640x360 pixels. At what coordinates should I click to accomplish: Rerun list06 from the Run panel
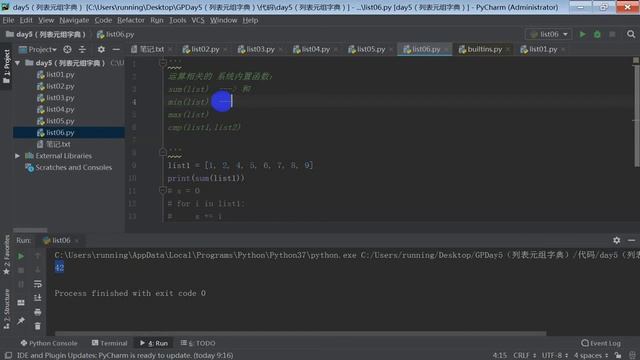click(x=21, y=256)
